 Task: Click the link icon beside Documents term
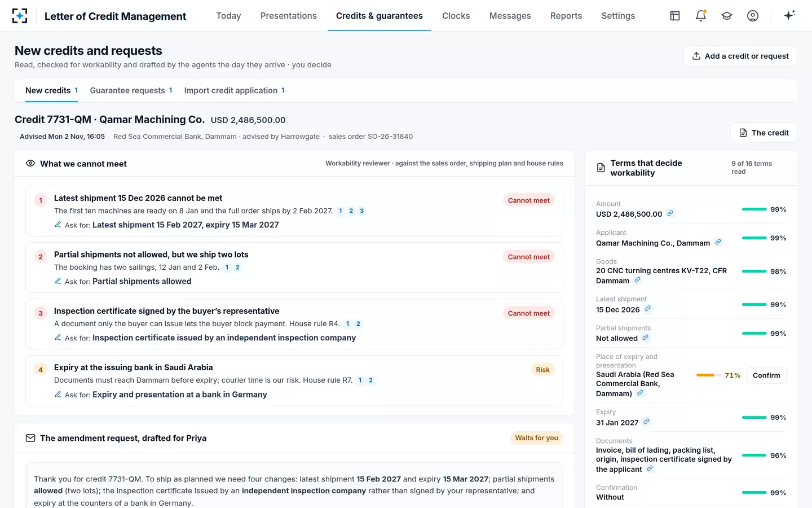[650, 468]
